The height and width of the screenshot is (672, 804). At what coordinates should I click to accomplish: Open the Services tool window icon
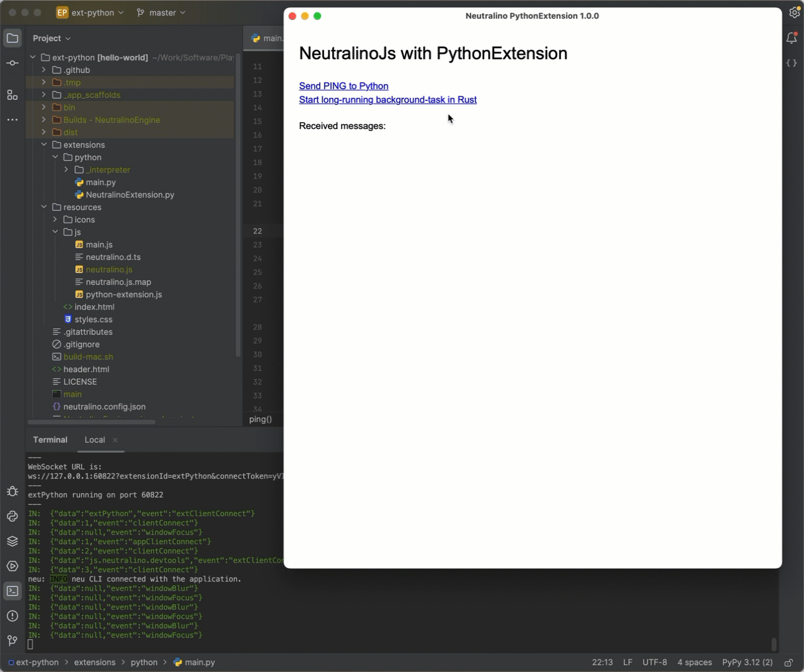click(x=12, y=566)
